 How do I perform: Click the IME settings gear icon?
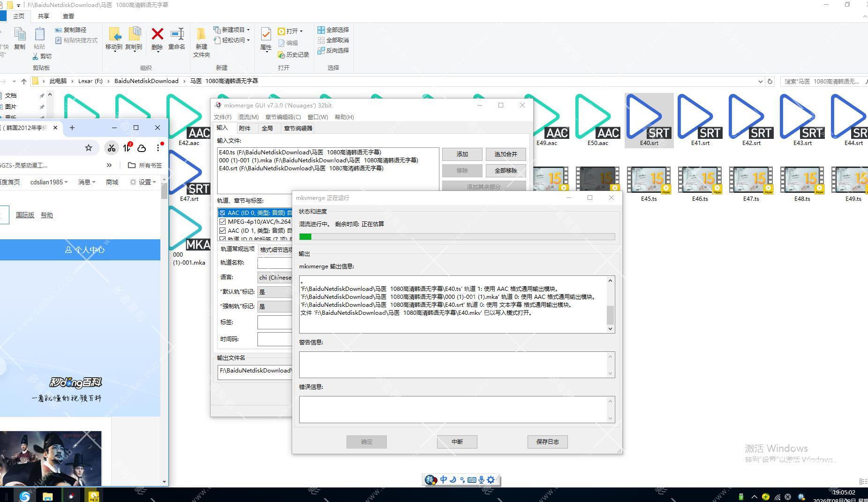(x=491, y=480)
